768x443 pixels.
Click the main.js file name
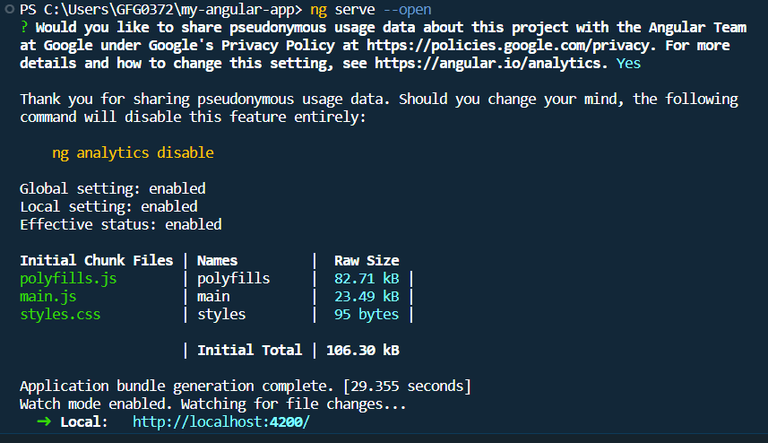click(x=48, y=296)
